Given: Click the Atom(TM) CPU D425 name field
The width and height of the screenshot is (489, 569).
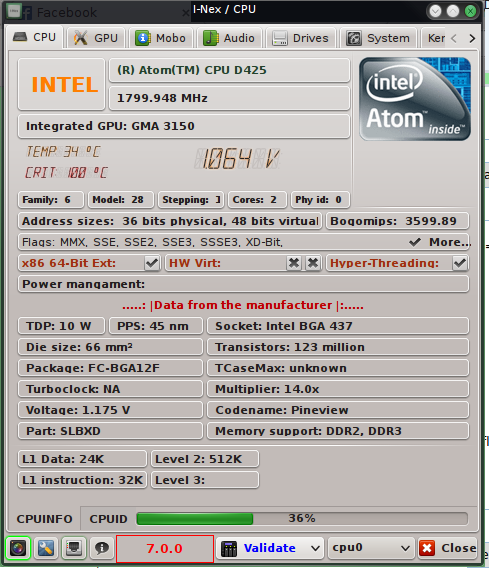Looking at the screenshot, I should pos(229,70).
